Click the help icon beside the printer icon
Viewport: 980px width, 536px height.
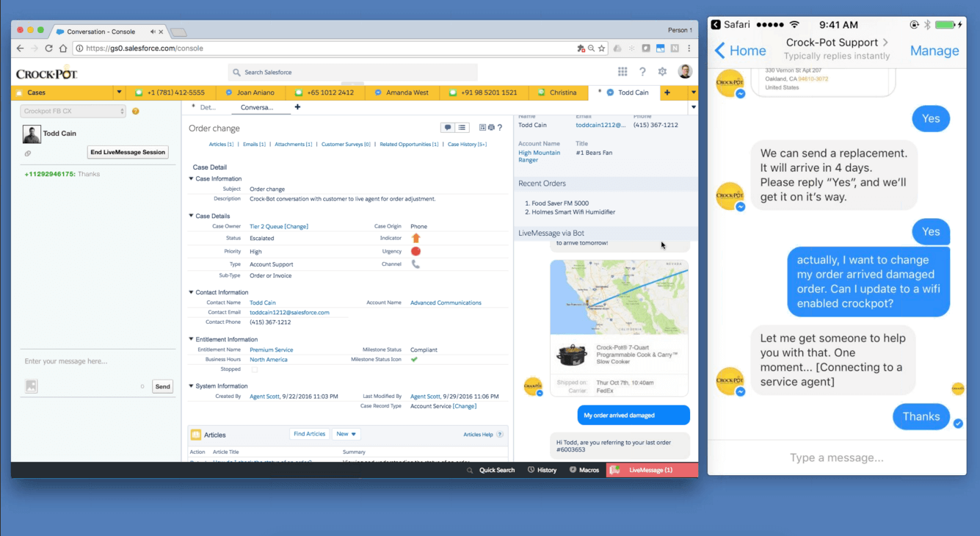[x=500, y=128]
